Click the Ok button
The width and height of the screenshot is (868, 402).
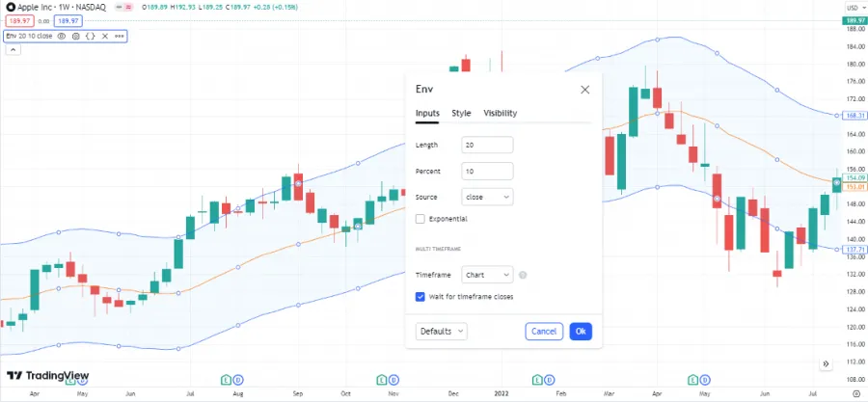[x=580, y=331]
